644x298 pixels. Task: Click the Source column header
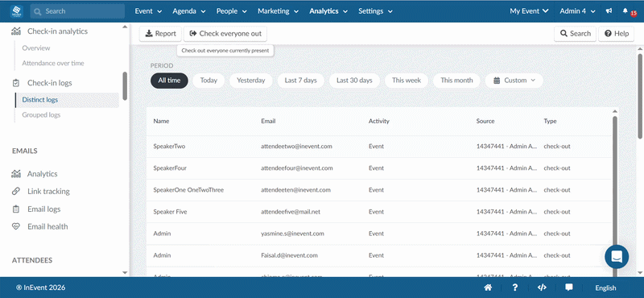pyautogui.click(x=485, y=122)
